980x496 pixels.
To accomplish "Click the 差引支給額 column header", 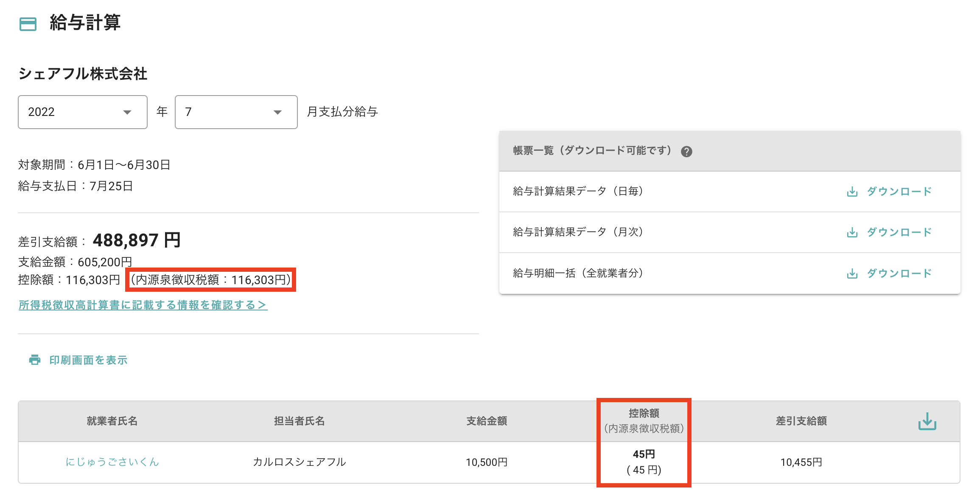I will pos(801,421).
